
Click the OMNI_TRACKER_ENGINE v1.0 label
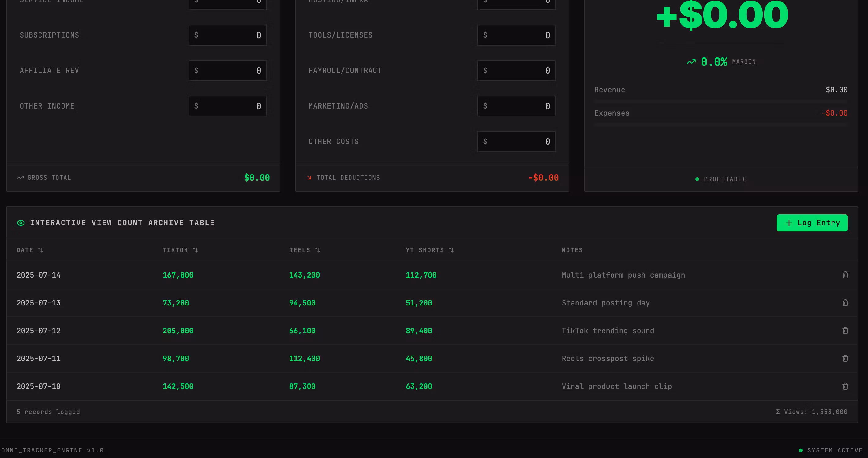coord(53,450)
